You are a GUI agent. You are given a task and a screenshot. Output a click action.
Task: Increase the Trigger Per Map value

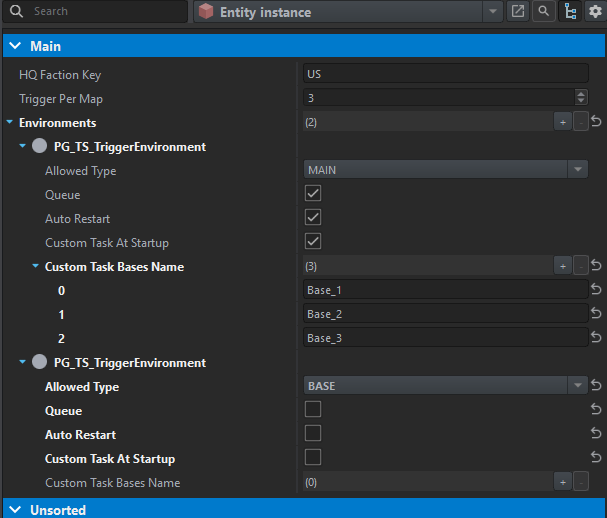581,94
